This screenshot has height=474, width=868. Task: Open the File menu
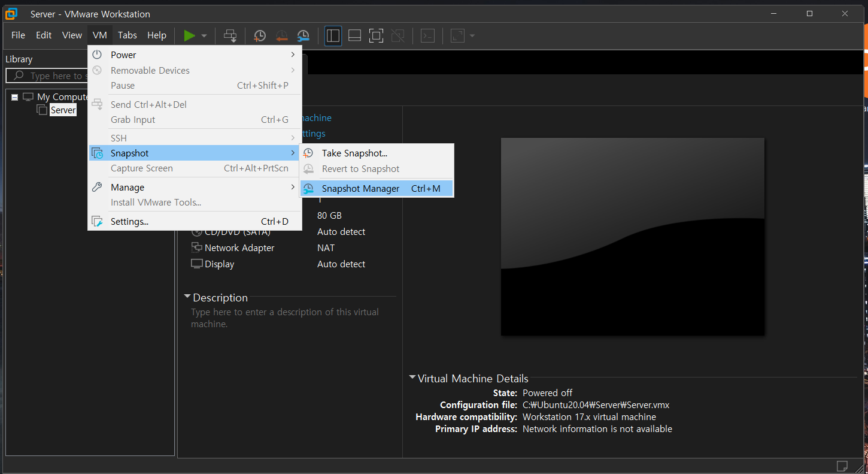click(x=19, y=35)
